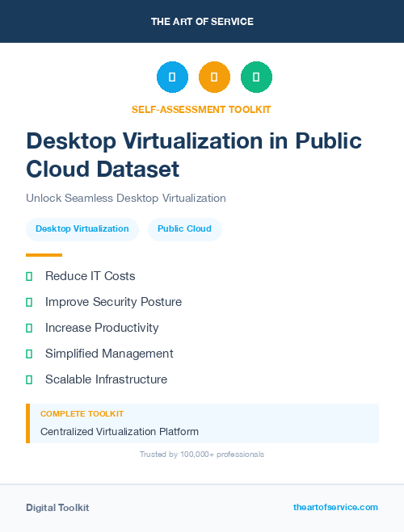Click THE ART OF SERVICE header text

point(202,22)
